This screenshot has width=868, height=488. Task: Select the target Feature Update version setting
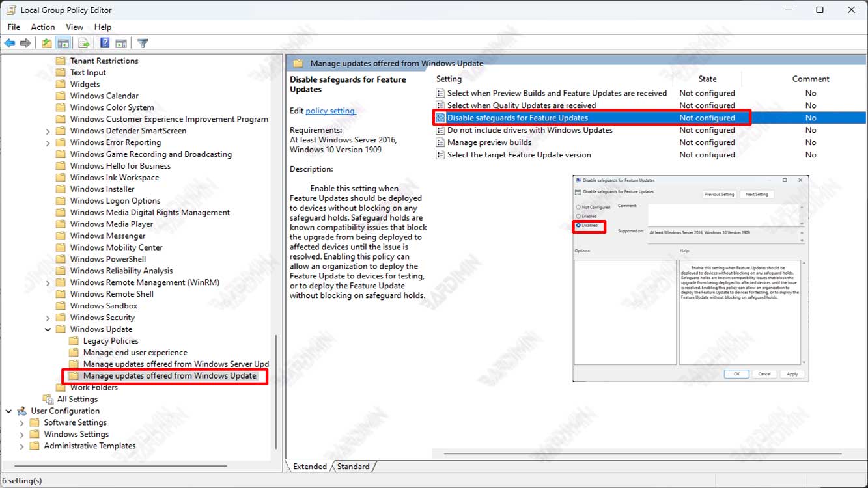[x=519, y=155]
